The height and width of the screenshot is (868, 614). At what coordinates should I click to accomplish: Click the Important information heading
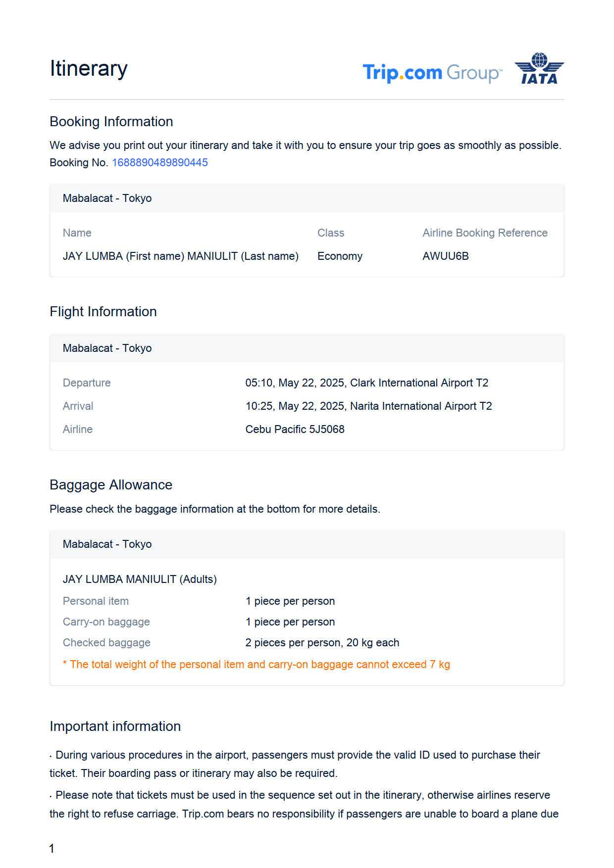[115, 726]
